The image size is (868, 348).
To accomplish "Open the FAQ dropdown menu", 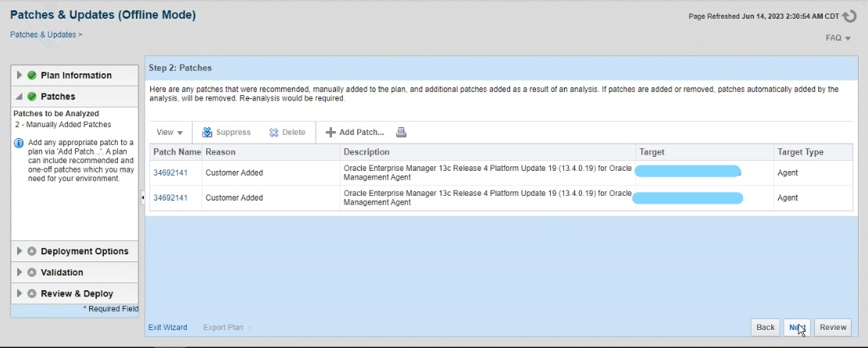I will [838, 38].
